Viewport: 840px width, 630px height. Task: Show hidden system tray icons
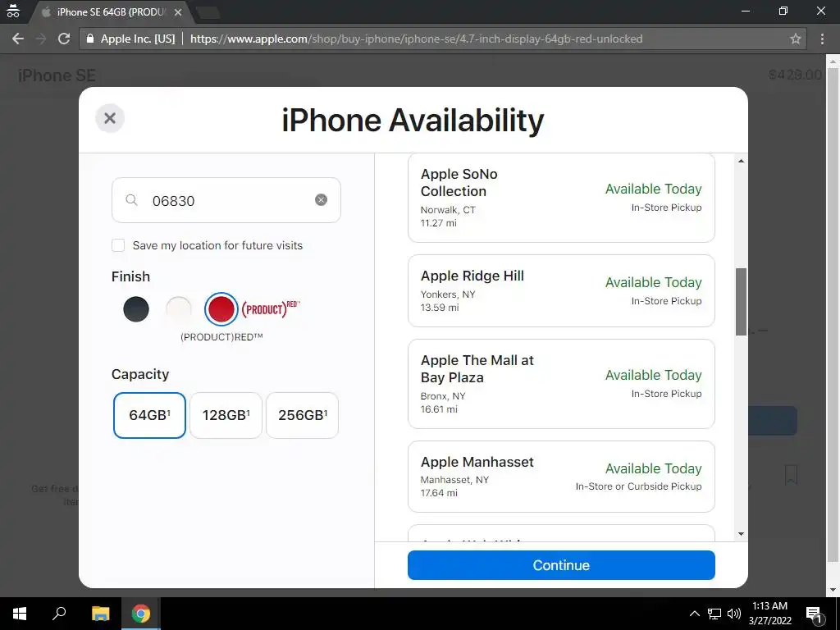tap(694, 614)
